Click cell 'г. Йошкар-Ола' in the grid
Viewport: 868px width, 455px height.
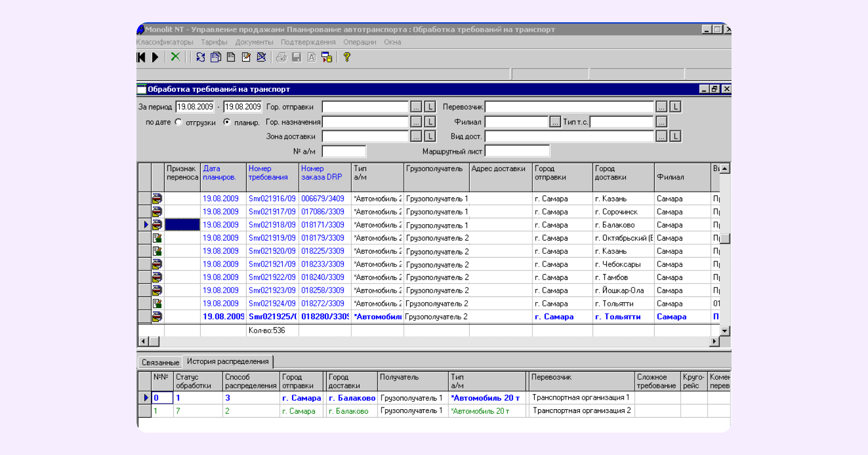click(x=623, y=291)
